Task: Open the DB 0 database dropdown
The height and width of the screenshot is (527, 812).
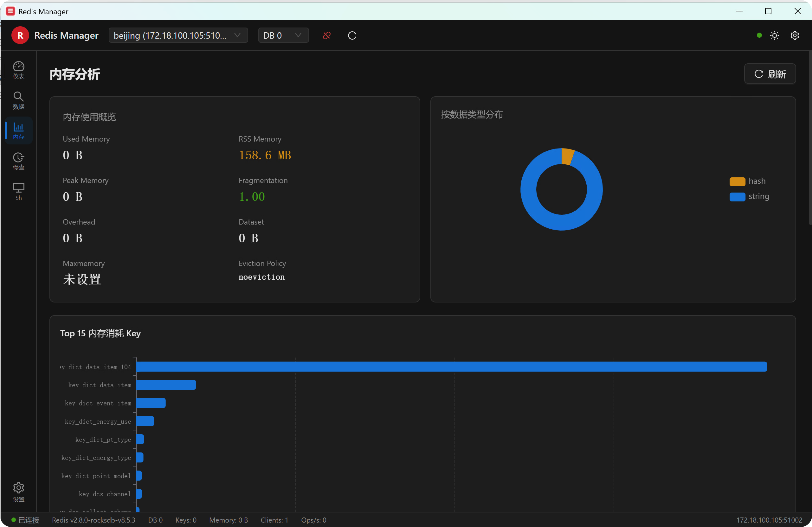Action: [283, 35]
